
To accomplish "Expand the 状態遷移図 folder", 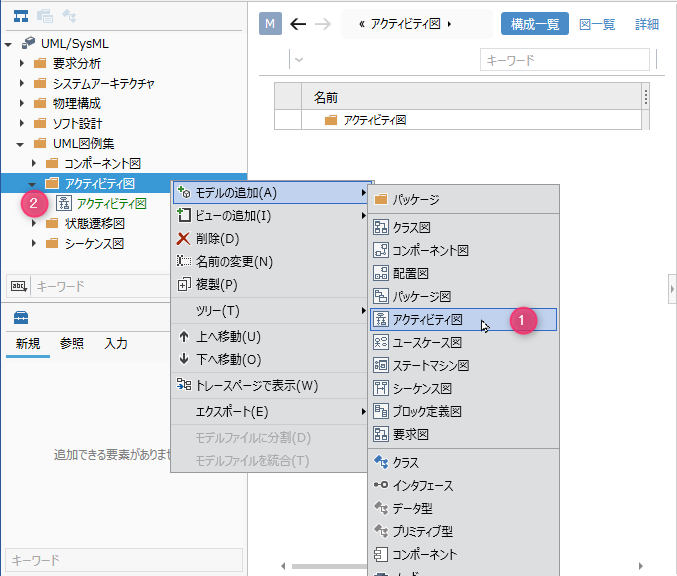I will [34, 223].
